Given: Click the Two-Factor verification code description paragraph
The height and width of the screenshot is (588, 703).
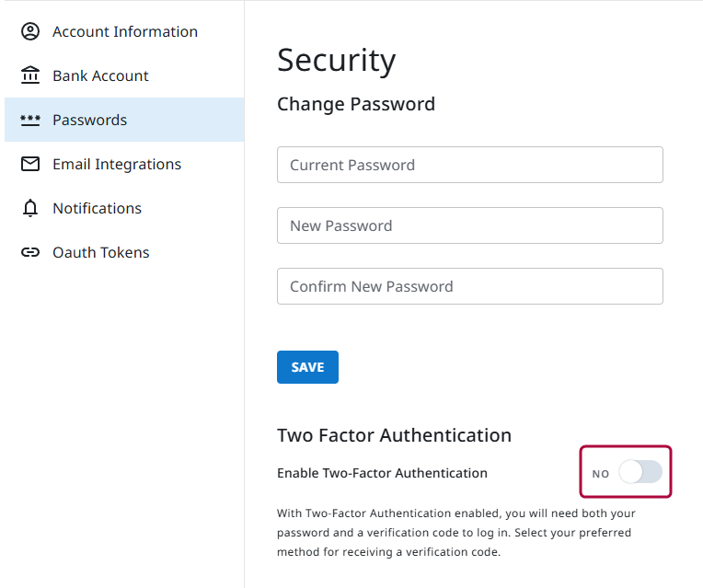Looking at the screenshot, I should [x=456, y=533].
